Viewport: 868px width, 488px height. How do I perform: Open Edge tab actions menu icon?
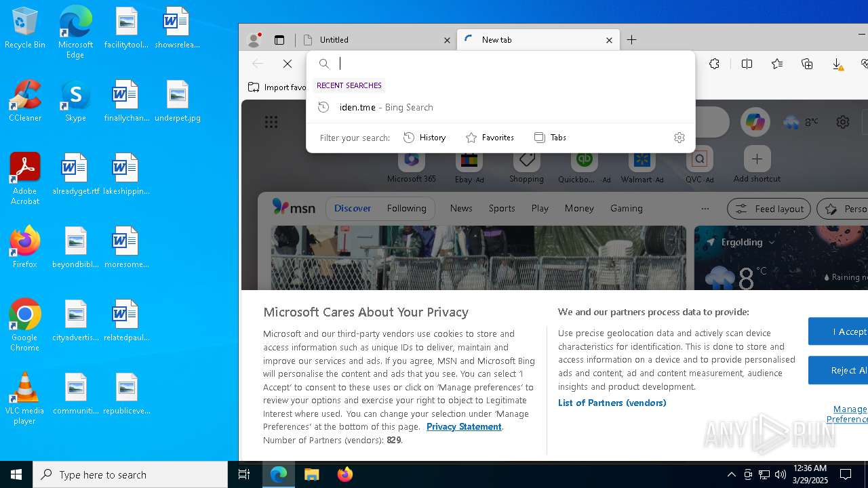click(x=279, y=40)
